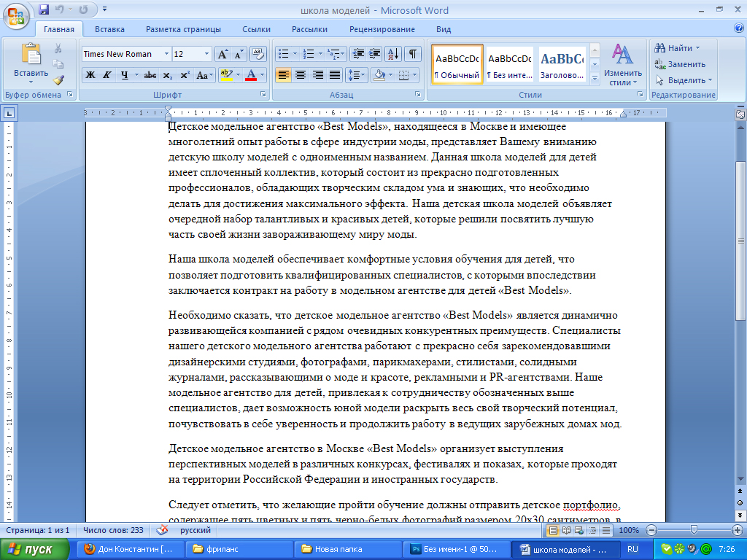This screenshot has width=747, height=560.
Task: Click Заменить button
Action: (680, 64)
